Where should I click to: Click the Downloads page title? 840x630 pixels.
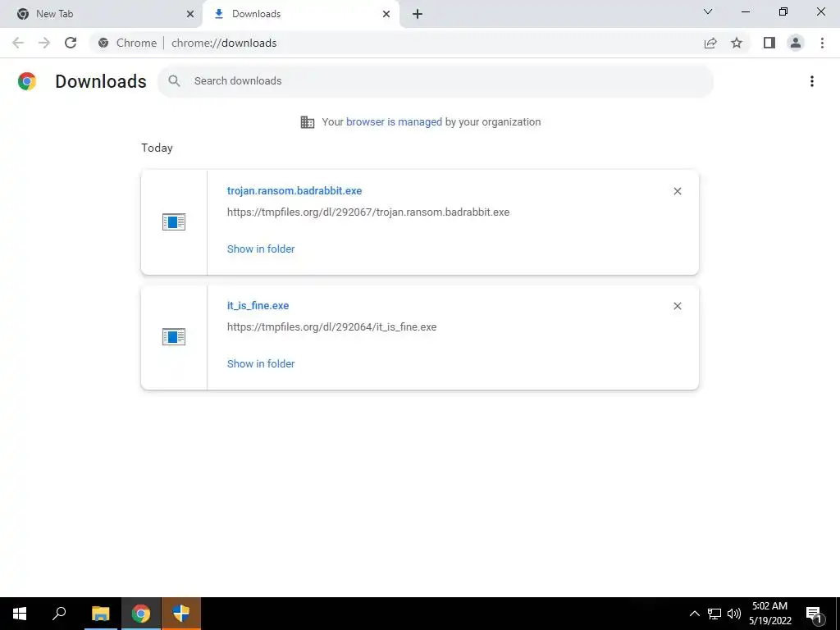101,81
